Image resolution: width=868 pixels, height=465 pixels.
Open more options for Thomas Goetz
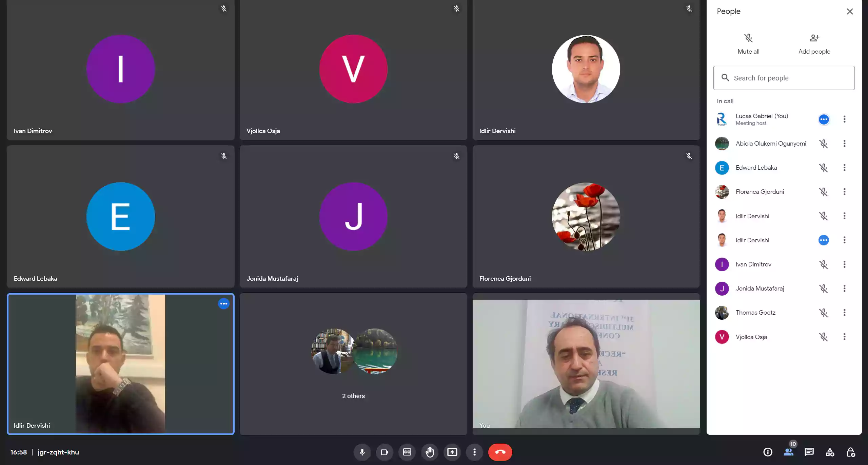pos(844,313)
